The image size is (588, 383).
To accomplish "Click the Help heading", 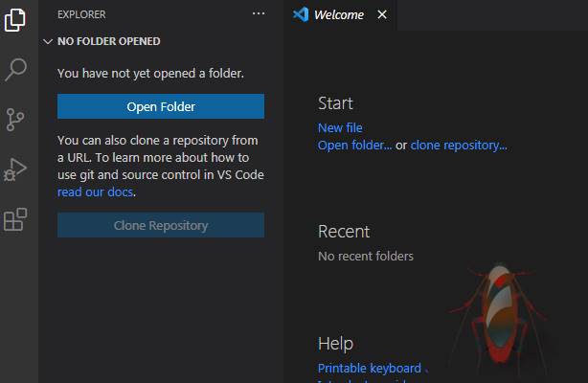I will [x=335, y=344].
